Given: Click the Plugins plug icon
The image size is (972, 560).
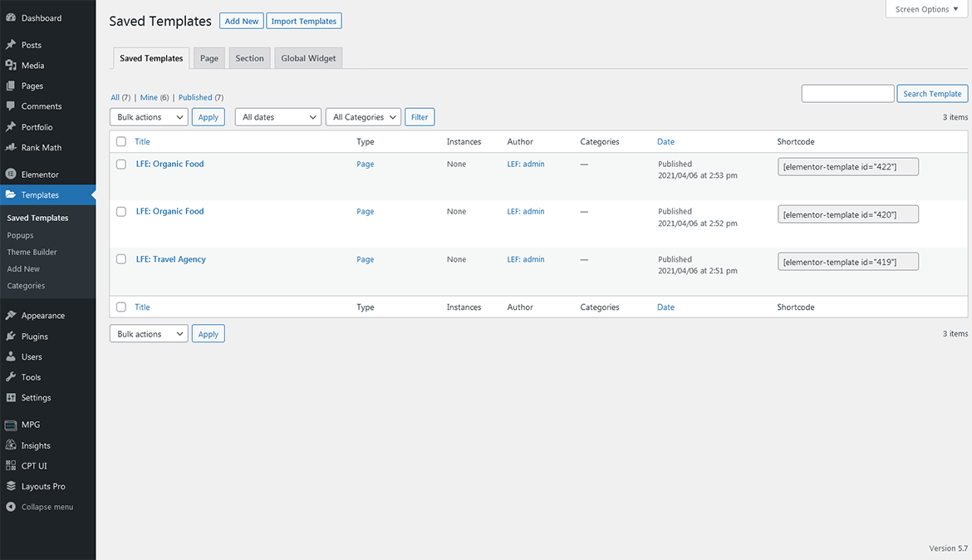Looking at the screenshot, I should (x=11, y=336).
